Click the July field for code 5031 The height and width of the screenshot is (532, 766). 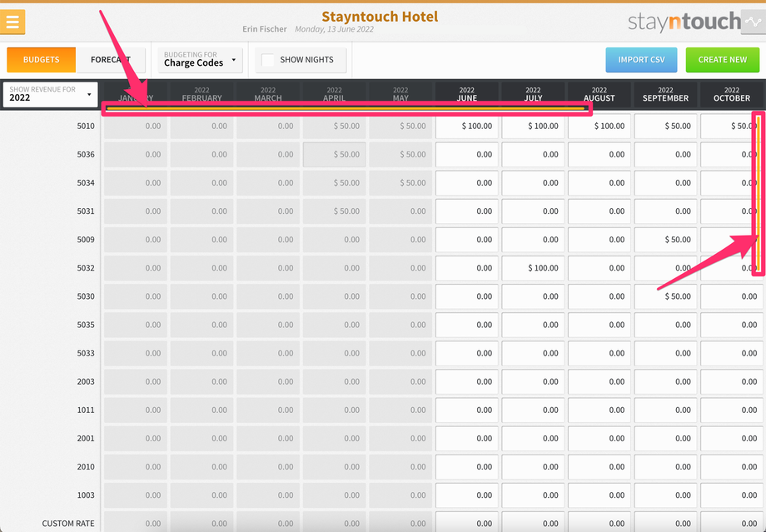point(533,211)
